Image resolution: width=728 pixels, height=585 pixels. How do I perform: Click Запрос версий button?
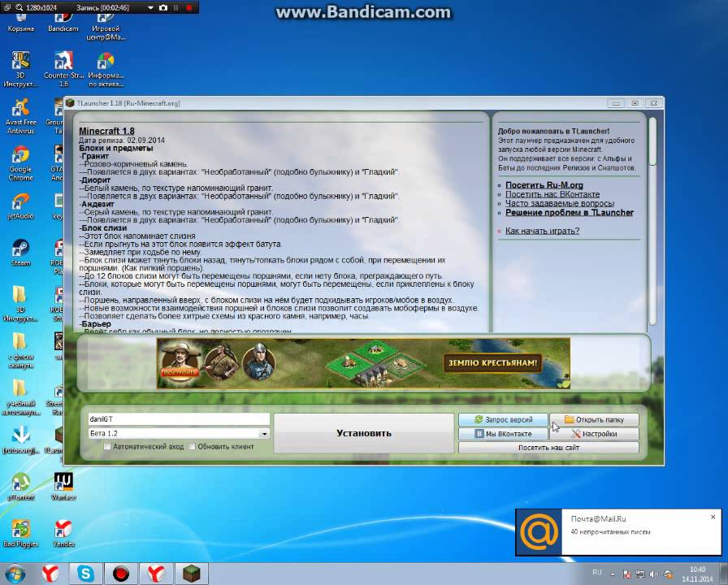coord(503,419)
